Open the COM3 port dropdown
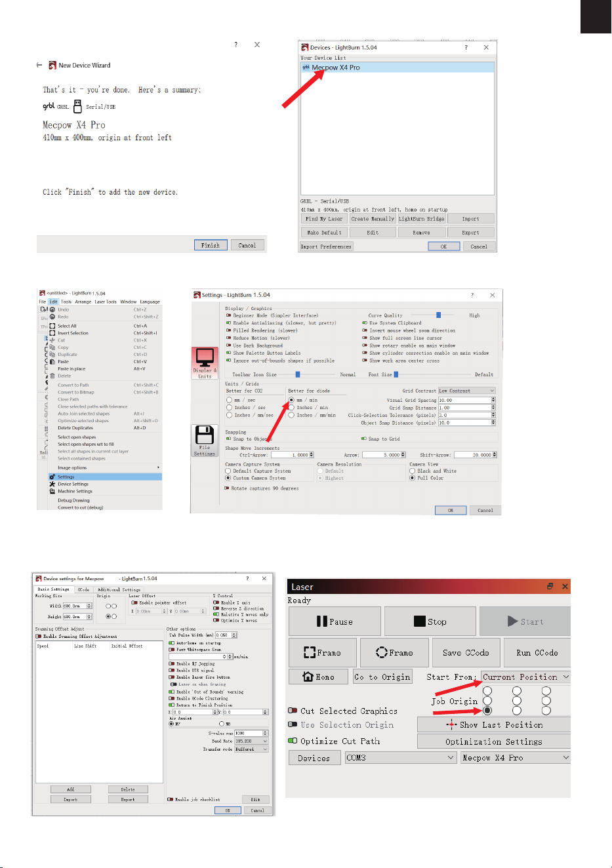The height and width of the screenshot is (868, 612). pos(400,757)
